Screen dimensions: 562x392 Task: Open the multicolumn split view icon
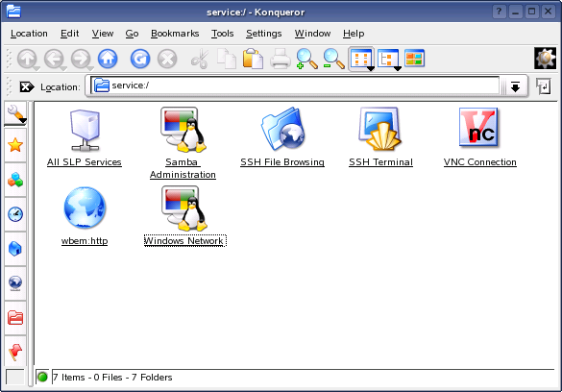[x=415, y=59]
